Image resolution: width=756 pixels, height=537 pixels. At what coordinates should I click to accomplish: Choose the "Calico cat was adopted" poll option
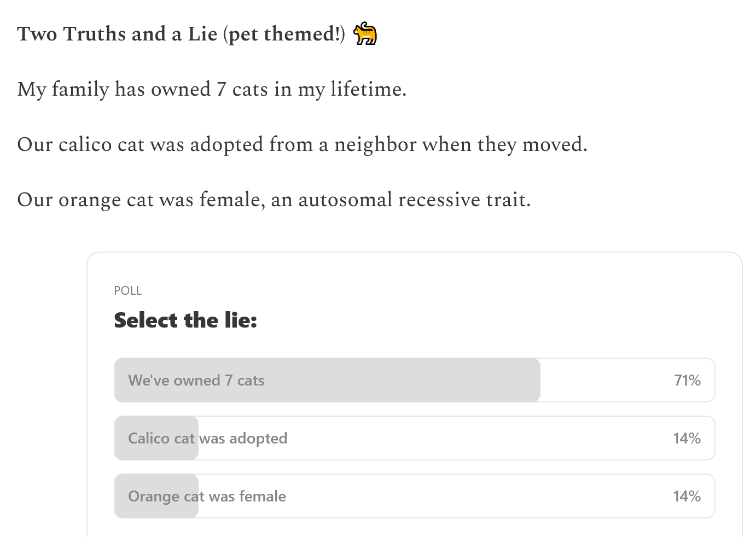(x=414, y=438)
